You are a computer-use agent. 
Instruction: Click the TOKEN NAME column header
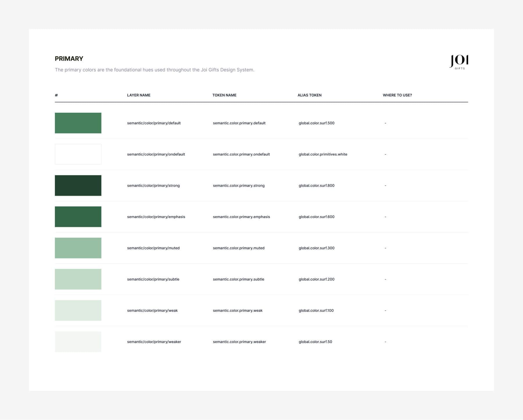click(x=224, y=95)
